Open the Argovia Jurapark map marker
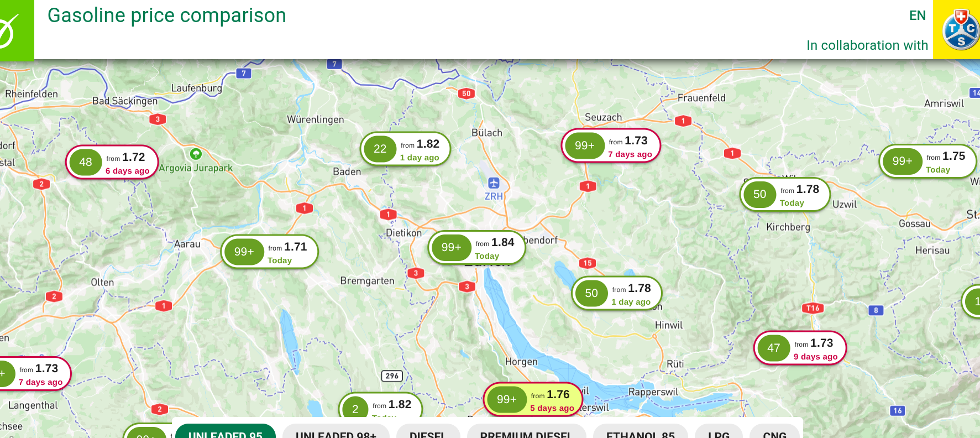The image size is (980, 438). click(196, 154)
